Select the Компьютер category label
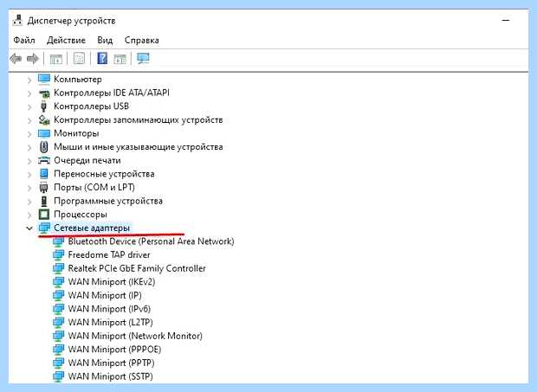537x392 pixels. coord(78,79)
